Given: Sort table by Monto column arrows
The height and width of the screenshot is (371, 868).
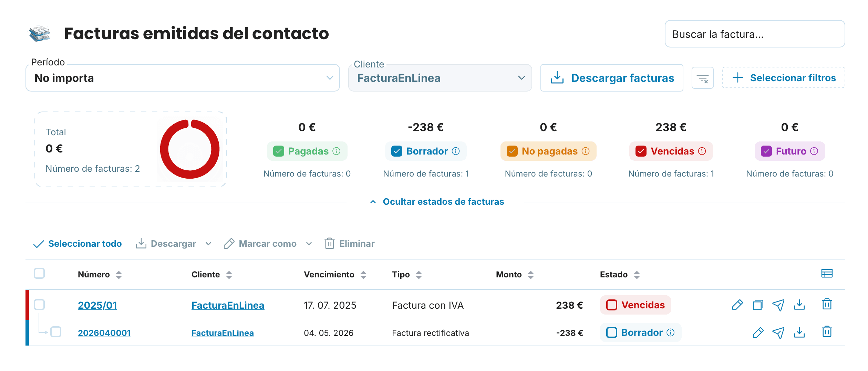Looking at the screenshot, I should click(x=531, y=275).
